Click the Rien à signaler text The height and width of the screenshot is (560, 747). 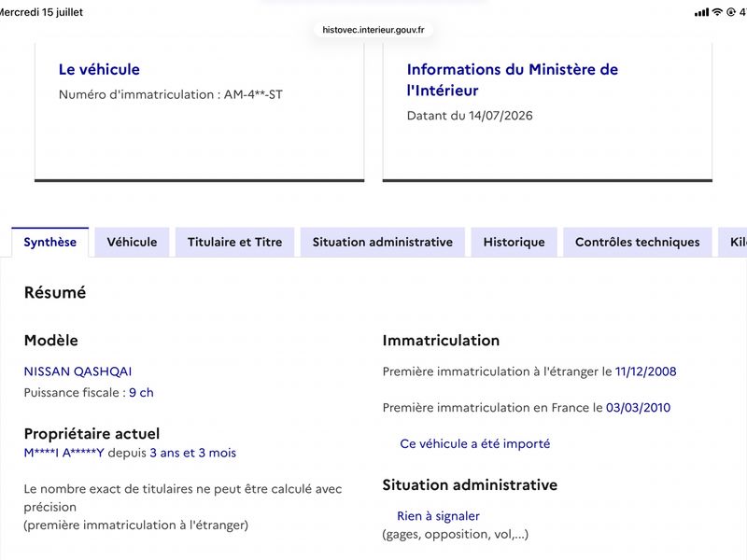tap(438, 516)
